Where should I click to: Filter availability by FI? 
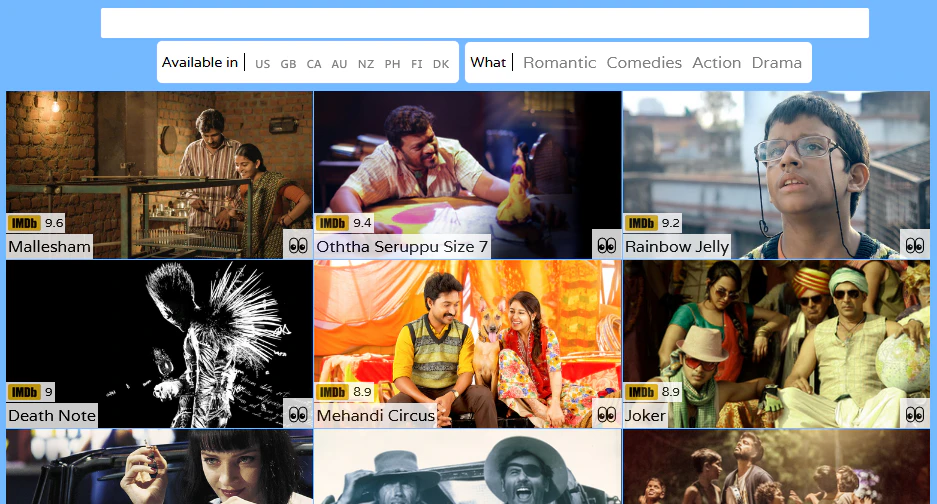417,64
